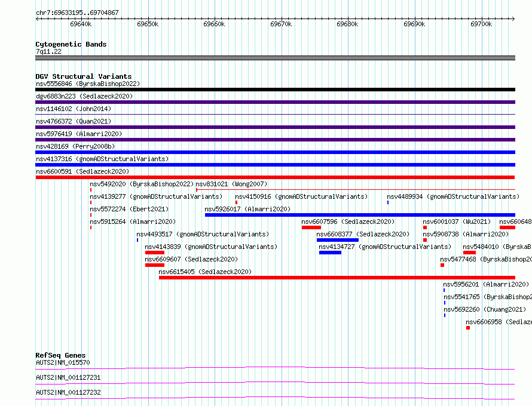532x406 pixels.
Task: Select the long red nsv6615405 bar
Action: (x=337, y=278)
